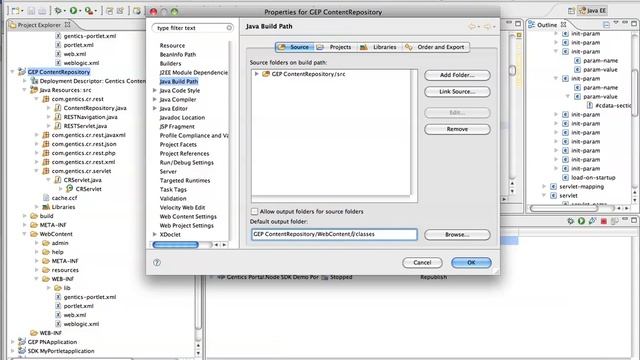Click the Libraries node icon in Project Explorer

(x=46, y=207)
